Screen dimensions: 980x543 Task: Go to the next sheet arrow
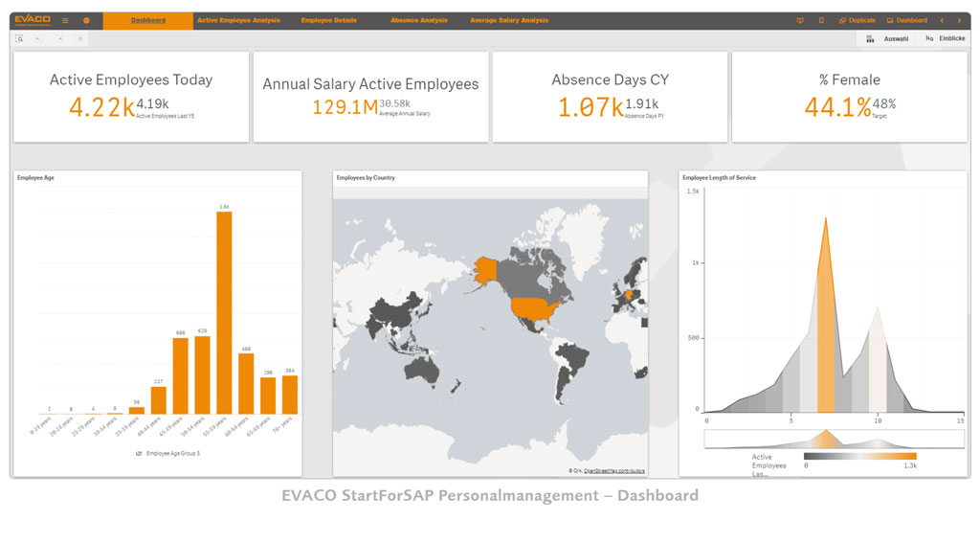pyautogui.click(x=959, y=21)
